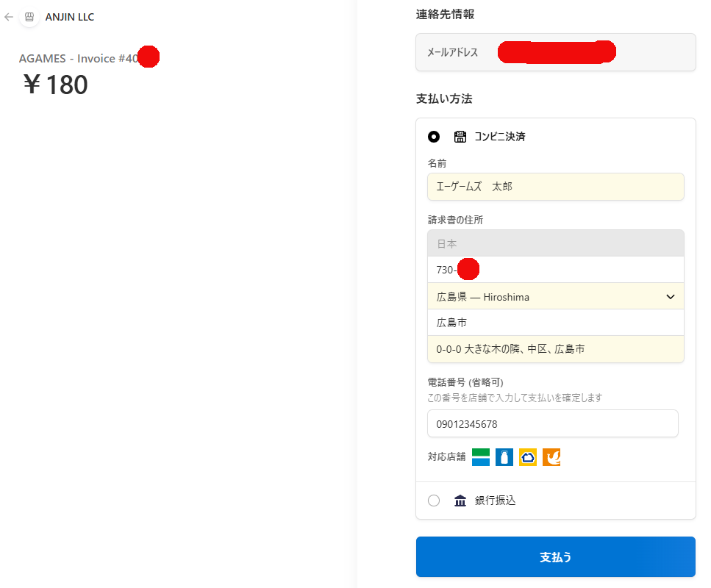Click the 名前 field containing エーゲームズ 太郎
This screenshot has height=588, width=711.
tap(555, 187)
